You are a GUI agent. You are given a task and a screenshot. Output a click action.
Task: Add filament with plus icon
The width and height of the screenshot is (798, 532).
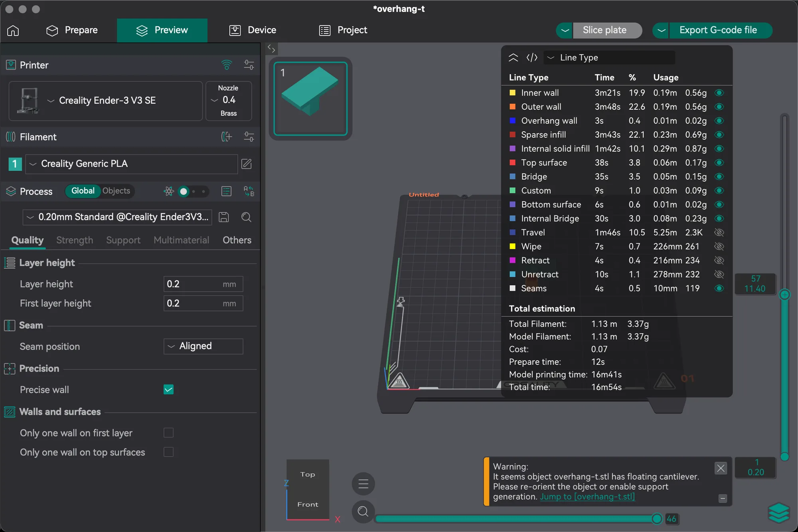pos(227,137)
